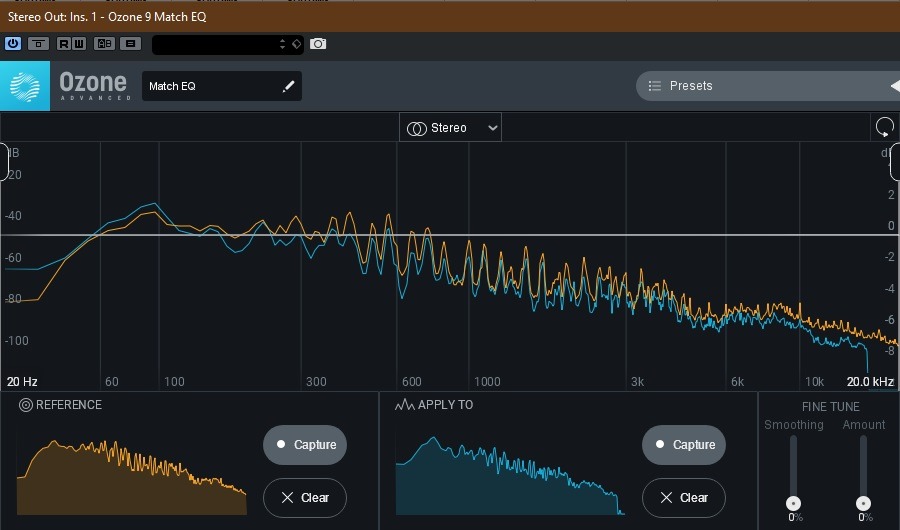
Task: Click the orange Reference spectrum thumbnail
Action: pyautogui.click(x=131, y=477)
